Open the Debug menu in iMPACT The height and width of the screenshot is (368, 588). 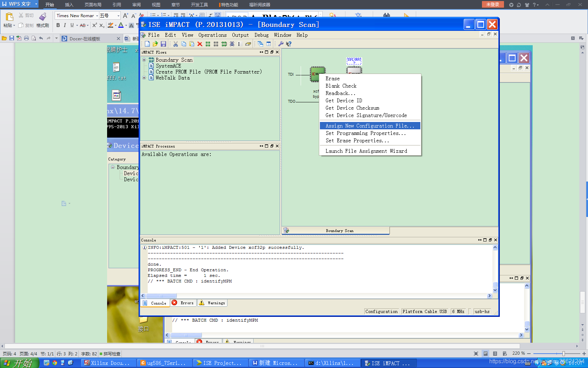tap(261, 35)
